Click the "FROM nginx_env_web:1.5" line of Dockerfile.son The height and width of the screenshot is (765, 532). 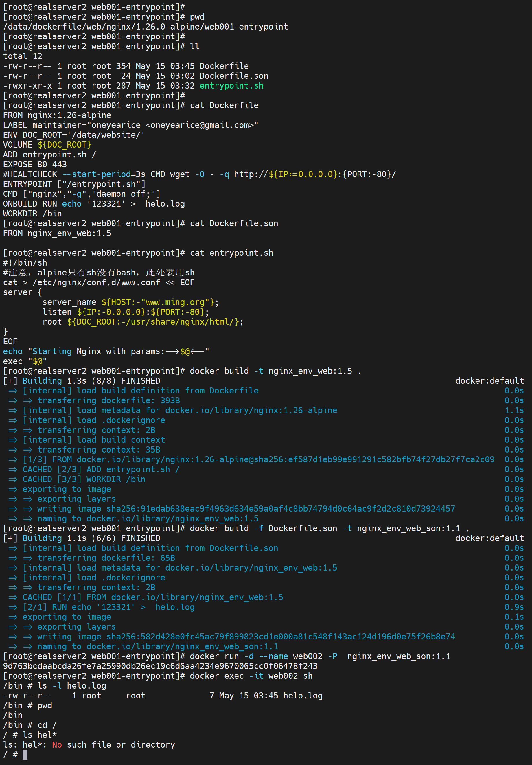tap(57, 233)
